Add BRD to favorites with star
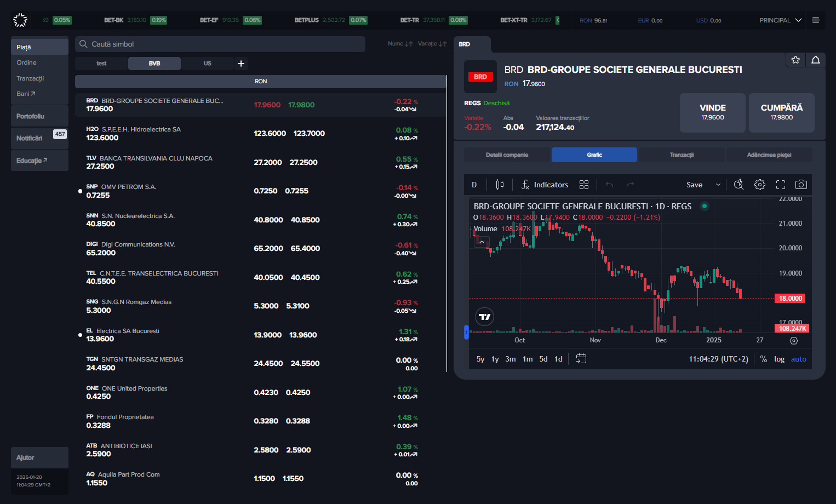836x504 pixels. point(795,60)
